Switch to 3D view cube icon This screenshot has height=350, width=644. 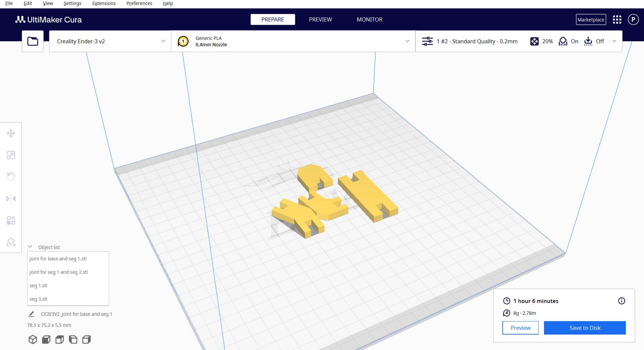33,340
